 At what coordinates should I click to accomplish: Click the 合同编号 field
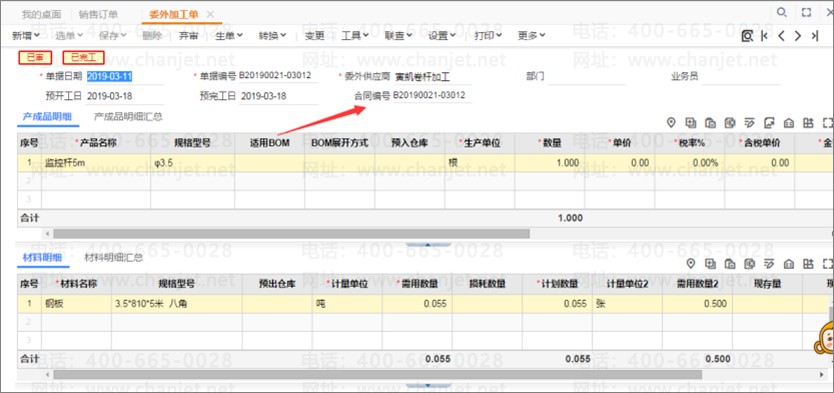(x=432, y=96)
